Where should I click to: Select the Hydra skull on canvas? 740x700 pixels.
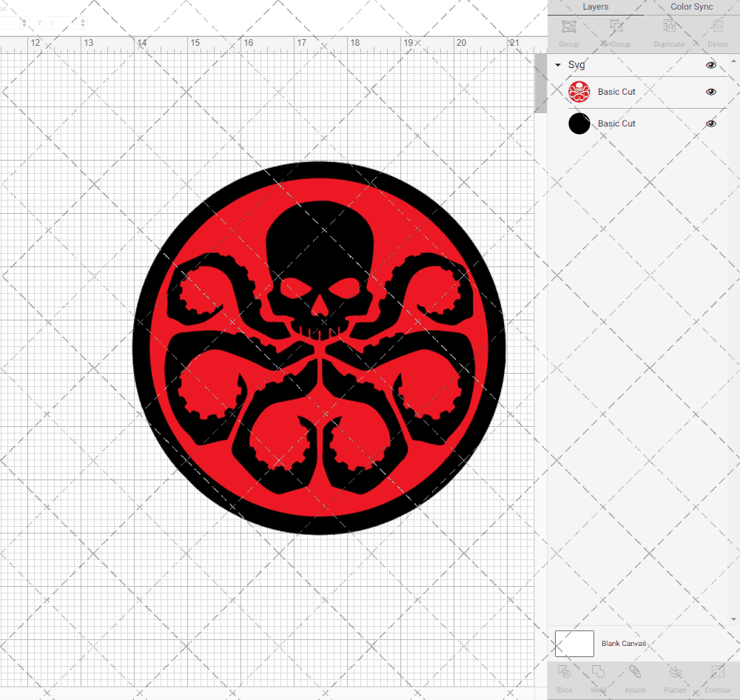(x=319, y=269)
